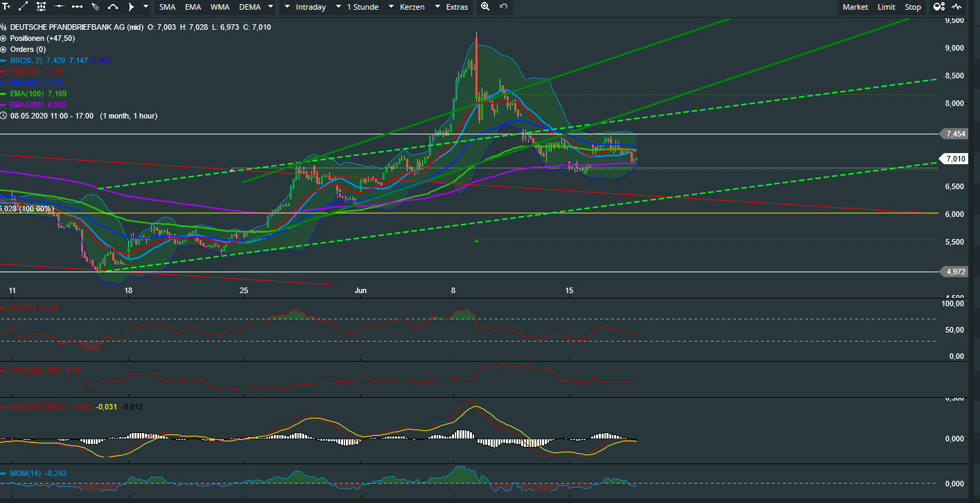The image size is (980, 503).
Task: Toggle Positionen visibility radio marker
Action: (4, 38)
